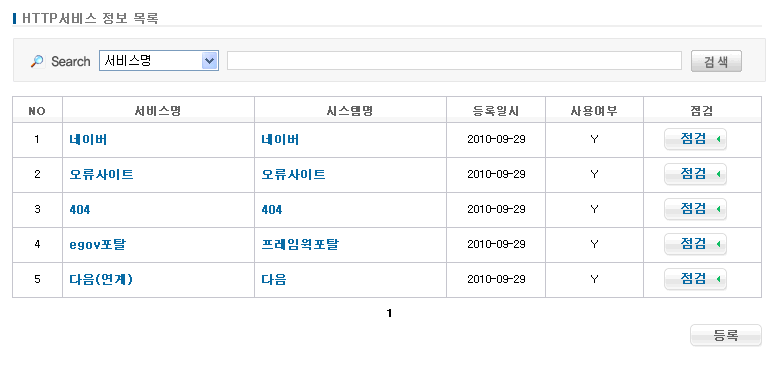Click the 검색 search button
The width and height of the screenshot is (783, 371).
tap(716, 61)
